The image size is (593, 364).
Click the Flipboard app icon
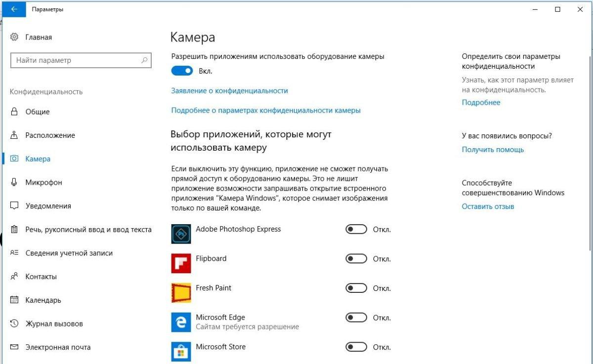point(181,263)
